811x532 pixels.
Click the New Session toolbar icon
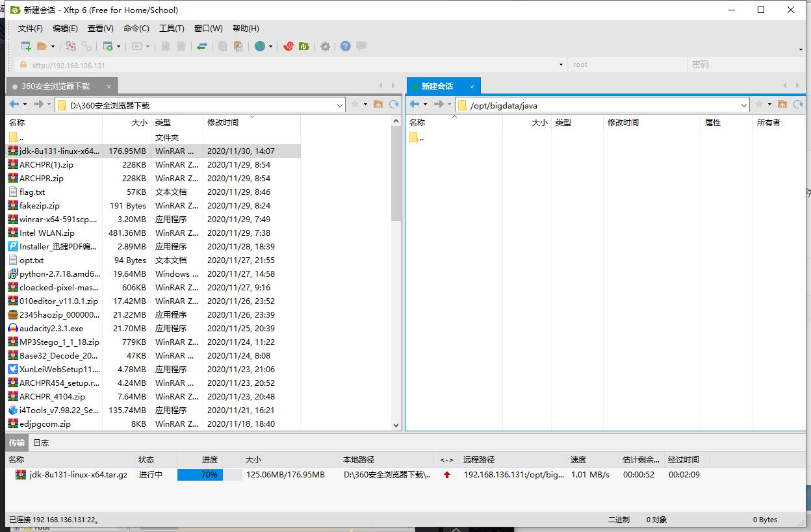[26, 46]
